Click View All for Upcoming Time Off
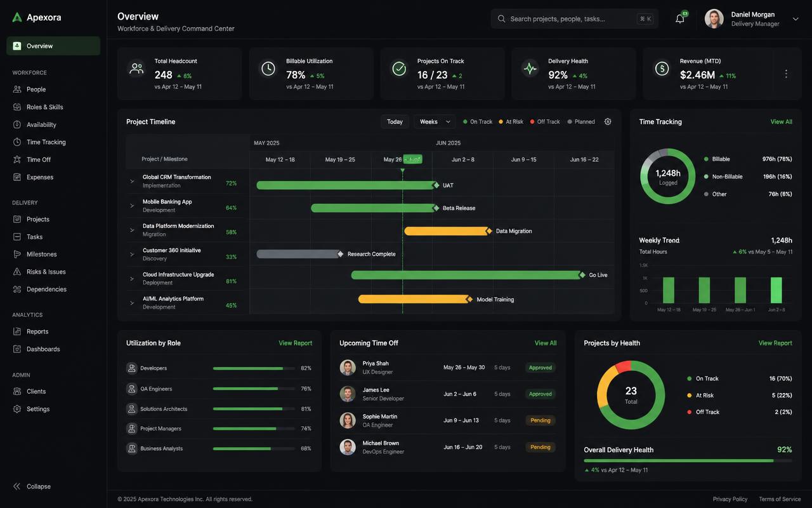This screenshot has height=508, width=812. (x=546, y=344)
